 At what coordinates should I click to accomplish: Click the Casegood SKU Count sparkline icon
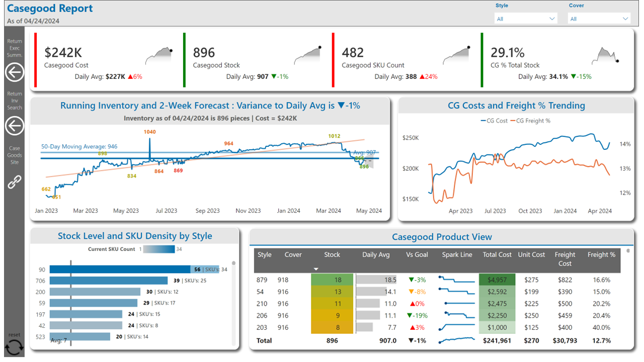(457, 55)
